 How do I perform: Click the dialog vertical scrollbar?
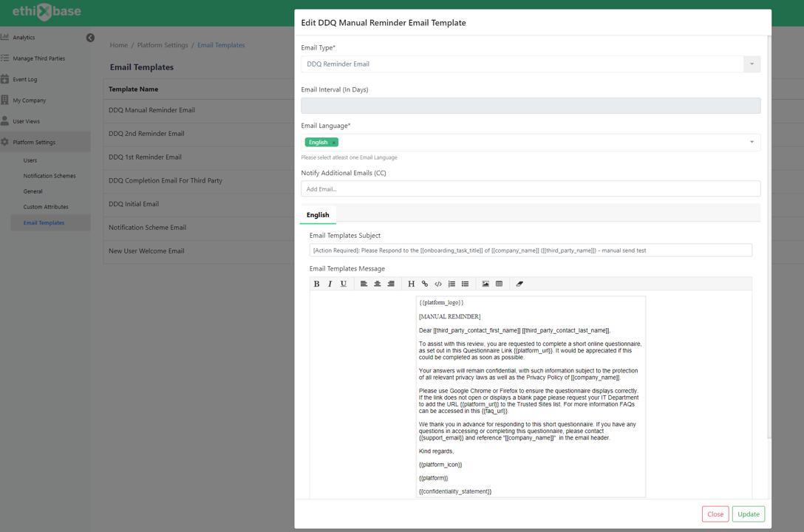point(769,236)
